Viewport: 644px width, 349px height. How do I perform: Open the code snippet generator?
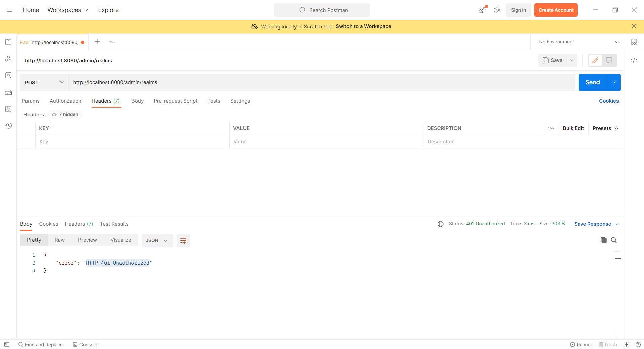(x=634, y=61)
